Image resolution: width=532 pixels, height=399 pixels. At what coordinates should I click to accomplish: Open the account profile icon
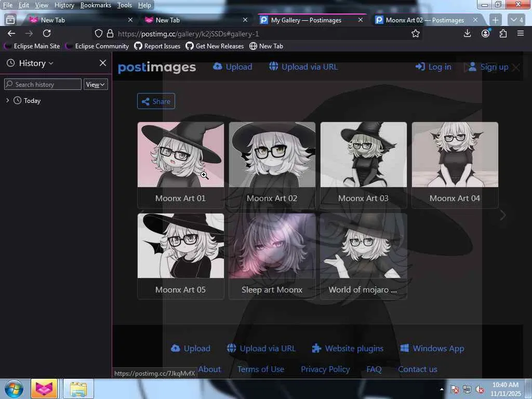pyautogui.click(x=486, y=33)
